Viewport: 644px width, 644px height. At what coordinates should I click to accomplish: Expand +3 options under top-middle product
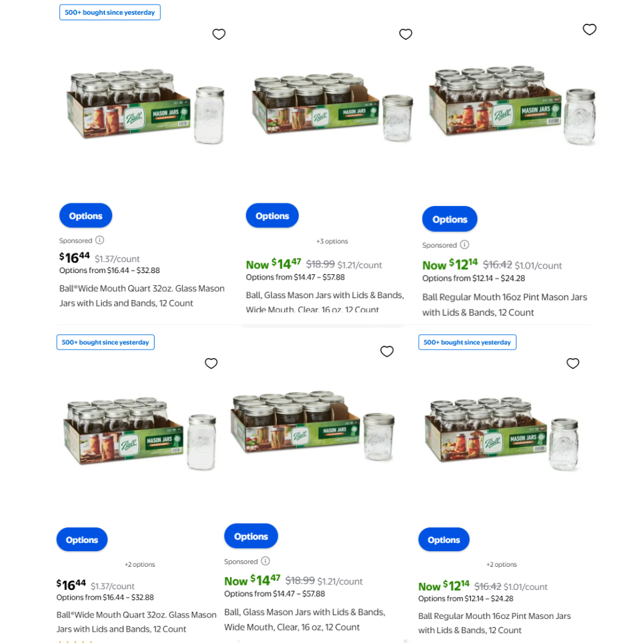332,241
